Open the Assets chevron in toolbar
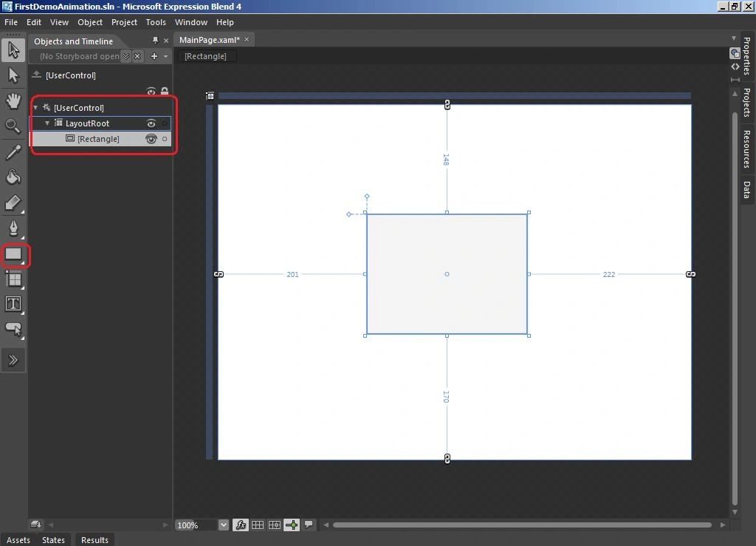The height and width of the screenshot is (546, 756). coord(13,361)
